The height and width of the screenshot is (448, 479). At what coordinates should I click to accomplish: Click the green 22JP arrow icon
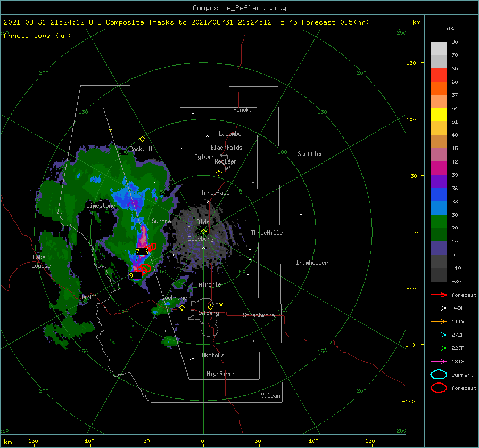439,348
